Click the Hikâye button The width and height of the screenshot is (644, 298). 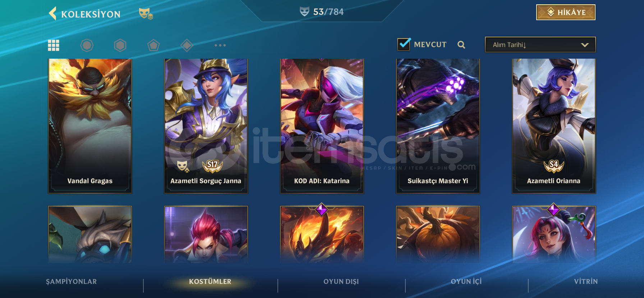(566, 12)
